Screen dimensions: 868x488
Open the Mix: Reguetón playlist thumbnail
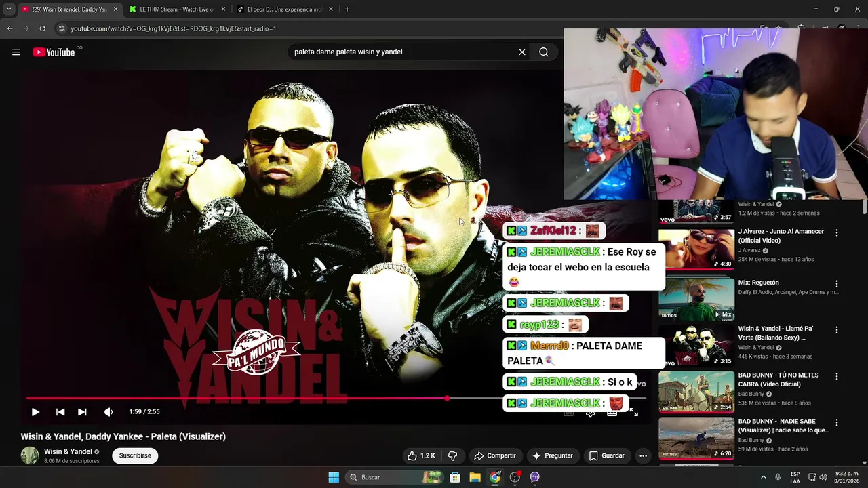[x=696, y=298]
